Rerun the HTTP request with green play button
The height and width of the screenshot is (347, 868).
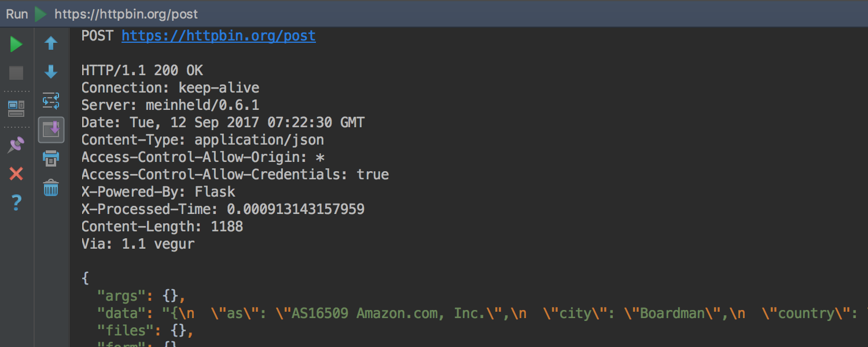point(16,44)
